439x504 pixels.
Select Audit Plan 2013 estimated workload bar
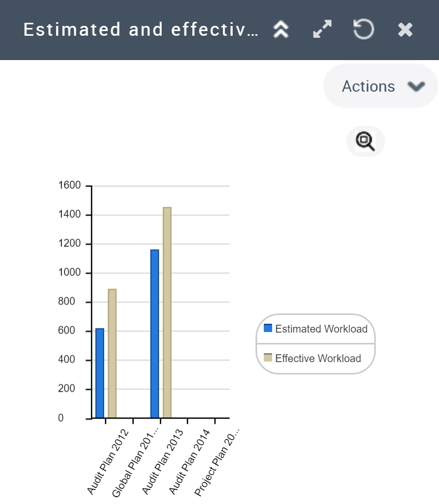click(154, 334)
